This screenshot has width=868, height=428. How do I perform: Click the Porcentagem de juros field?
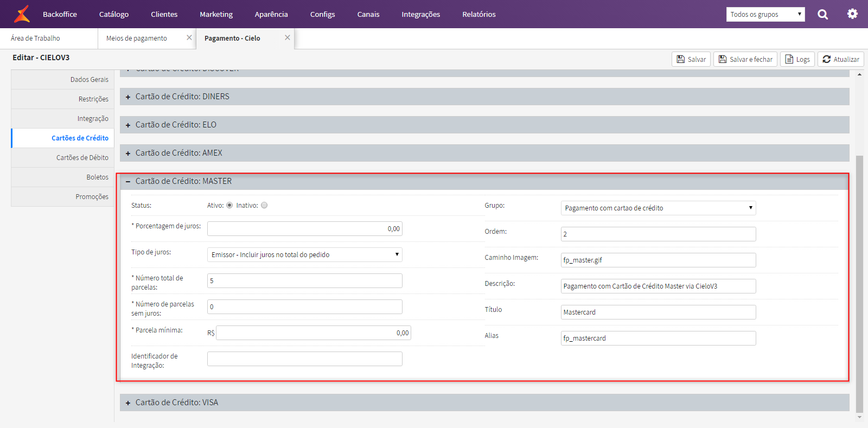point(305,228)
